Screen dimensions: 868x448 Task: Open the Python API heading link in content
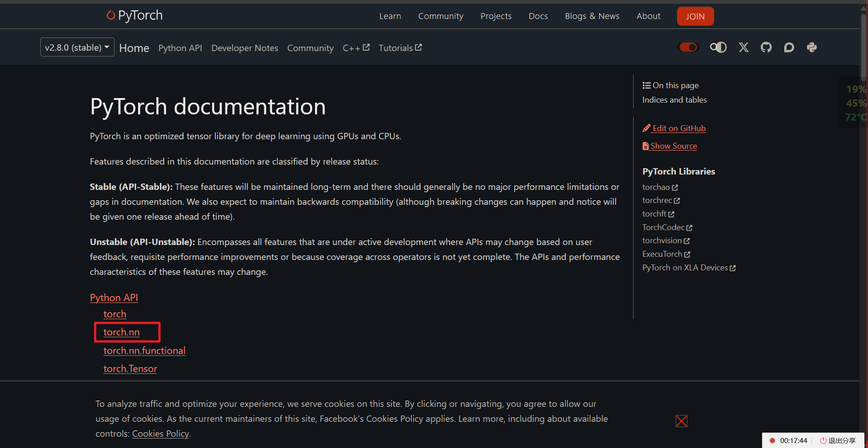[x=114, y=297]
